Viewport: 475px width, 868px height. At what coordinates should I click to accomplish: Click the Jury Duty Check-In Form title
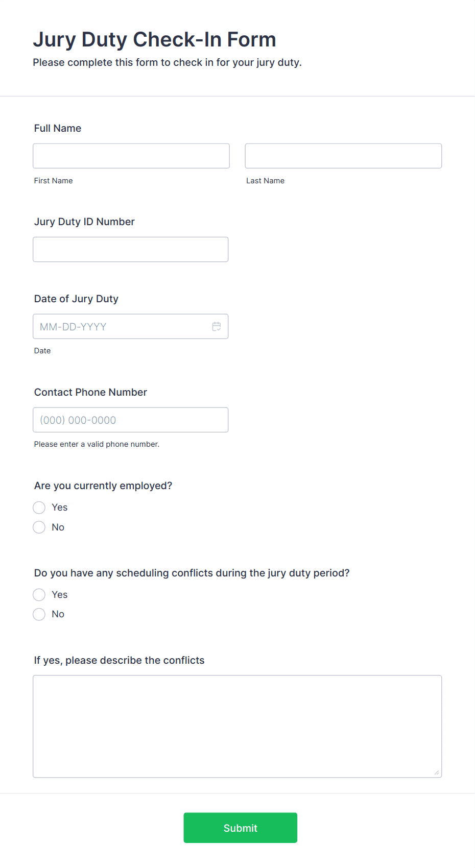pos(155,39)
